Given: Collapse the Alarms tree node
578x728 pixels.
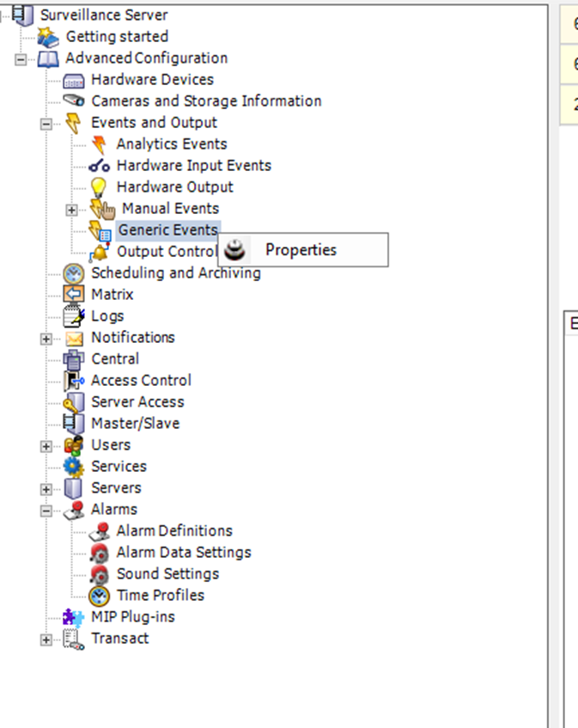Looking at the screenshot, I should click(46, 511).
